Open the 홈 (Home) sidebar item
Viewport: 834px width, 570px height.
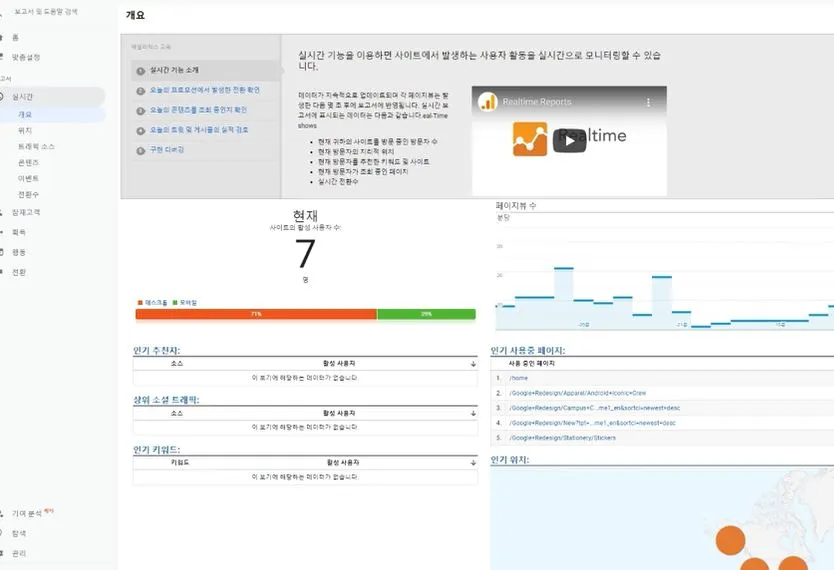click(15, 37)
